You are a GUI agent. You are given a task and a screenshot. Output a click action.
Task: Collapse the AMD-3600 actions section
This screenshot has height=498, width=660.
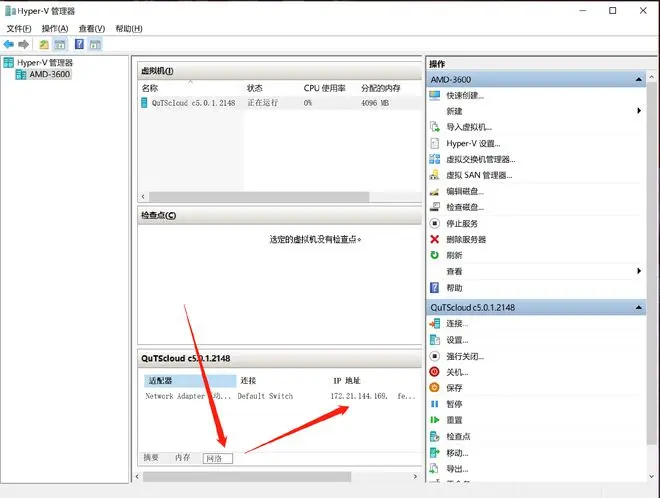[x=639, y=80]
